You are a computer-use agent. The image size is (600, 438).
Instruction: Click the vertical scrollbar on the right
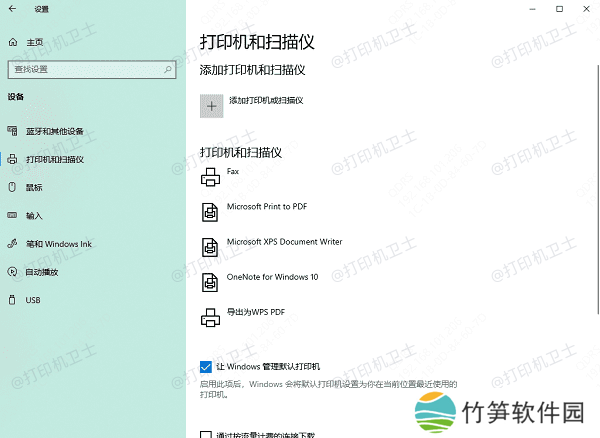tap(598, 189)
